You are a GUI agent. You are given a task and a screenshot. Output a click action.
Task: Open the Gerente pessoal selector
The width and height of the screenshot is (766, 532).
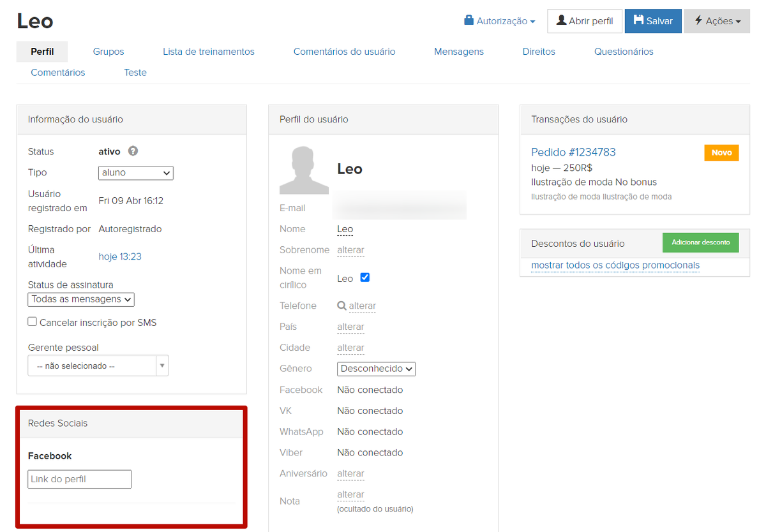click(x=98, y=366)
